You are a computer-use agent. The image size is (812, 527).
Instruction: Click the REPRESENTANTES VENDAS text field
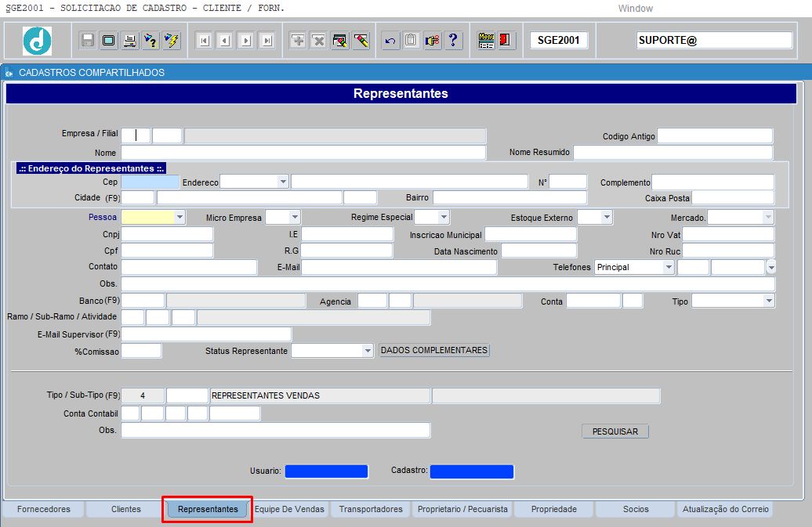[321, 395]
